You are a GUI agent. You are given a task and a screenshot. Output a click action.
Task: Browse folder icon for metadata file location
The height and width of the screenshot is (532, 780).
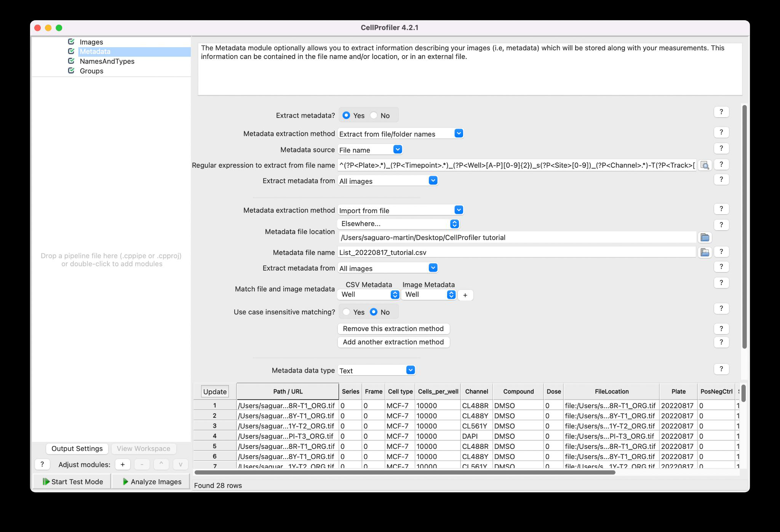pyautogui.click(x=705, y=237)
